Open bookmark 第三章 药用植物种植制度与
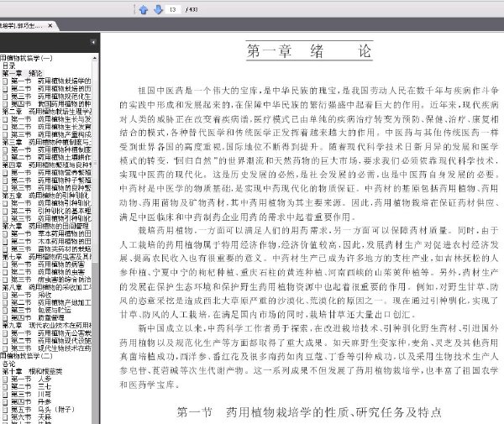Screen dimensions: 504x424 [x=47, y=142]
